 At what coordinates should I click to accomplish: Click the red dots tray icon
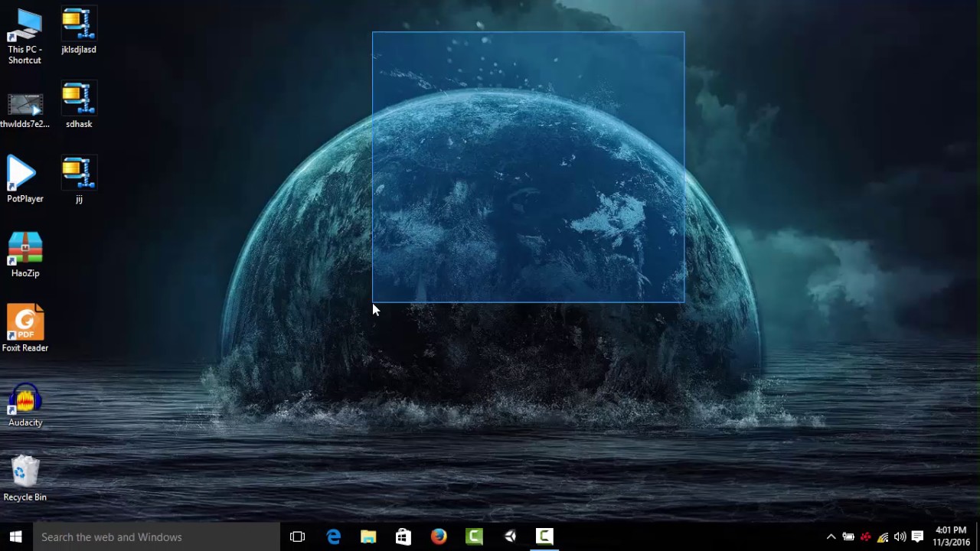[x=866, y=536]
